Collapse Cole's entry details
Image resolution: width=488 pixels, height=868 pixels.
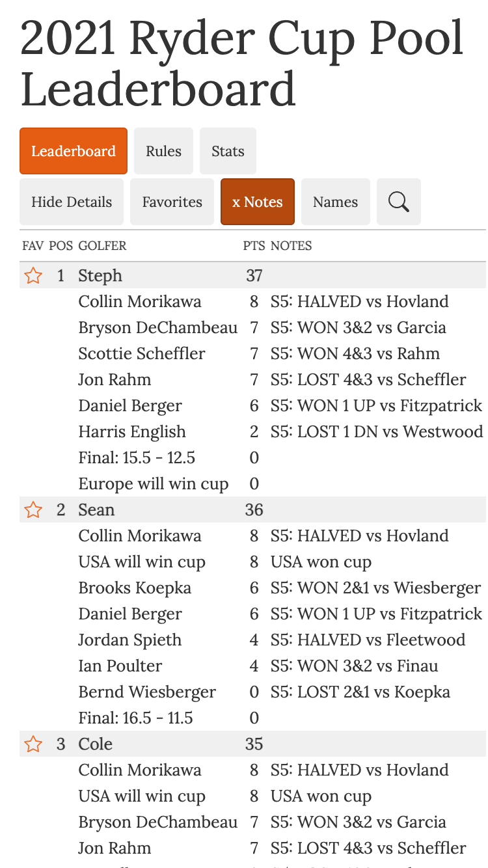(x=95, y=744)
